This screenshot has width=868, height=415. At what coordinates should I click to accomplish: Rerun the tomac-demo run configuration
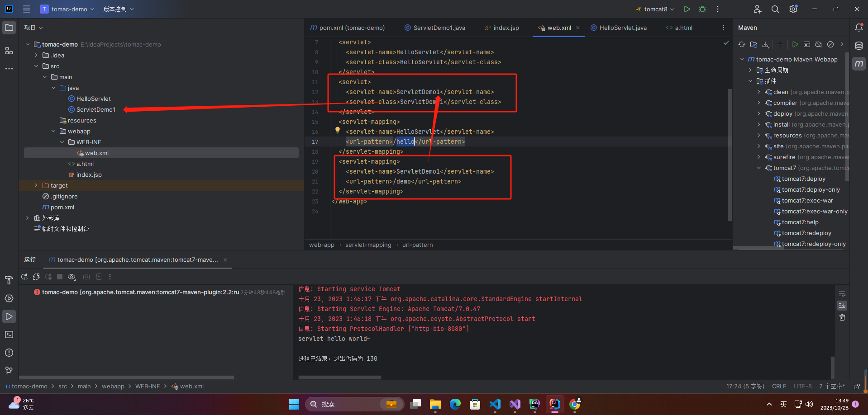[x=24, y=277]
